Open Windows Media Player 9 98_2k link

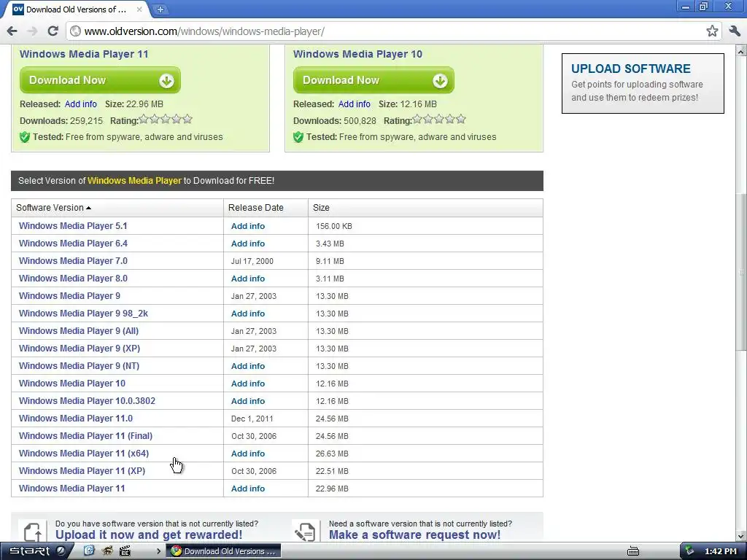[x=83, y=314]
